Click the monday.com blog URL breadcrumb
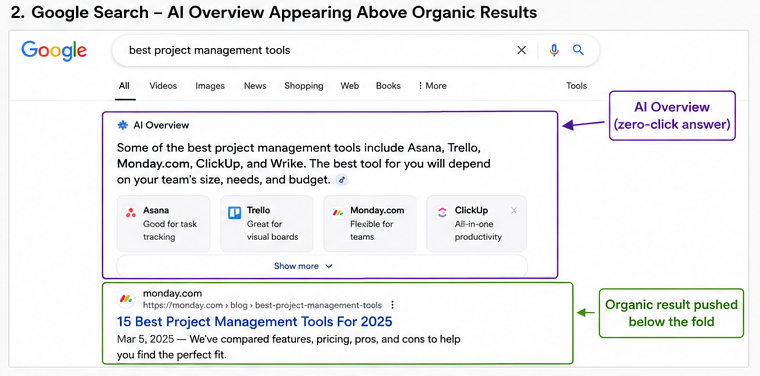Image resolution: width=760 pixels, height=376 pixels. (x=262, y=305)
